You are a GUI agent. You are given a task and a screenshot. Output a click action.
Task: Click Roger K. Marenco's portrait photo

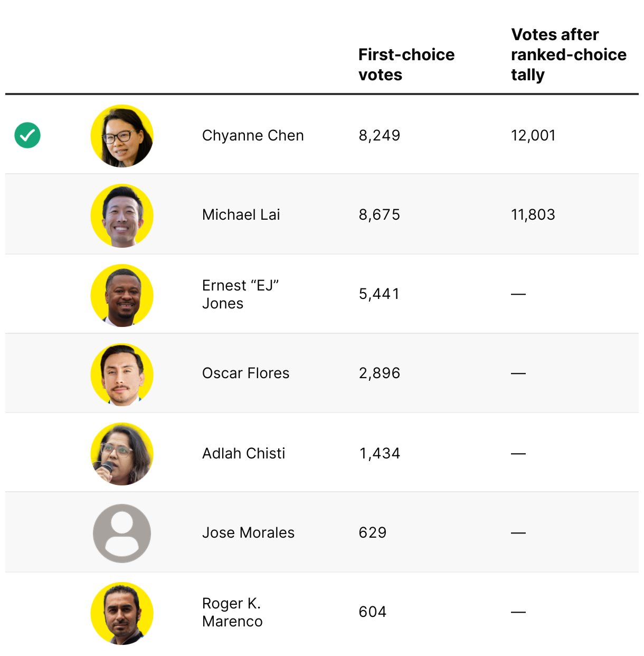[x=122, y=613]
